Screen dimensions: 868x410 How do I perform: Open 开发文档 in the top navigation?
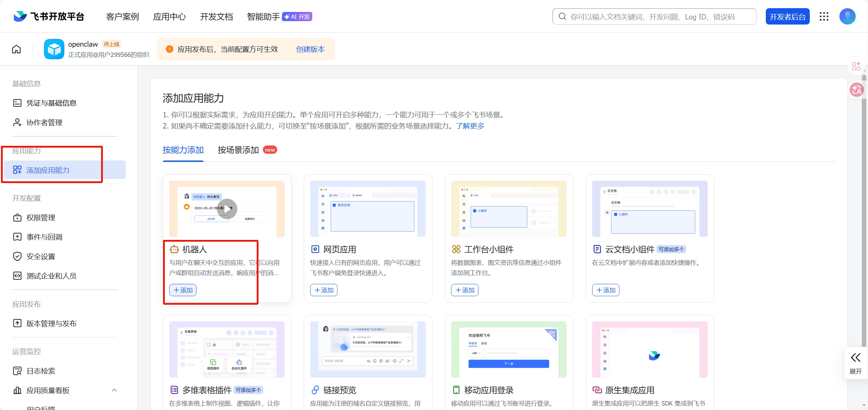tap(216, 17)
